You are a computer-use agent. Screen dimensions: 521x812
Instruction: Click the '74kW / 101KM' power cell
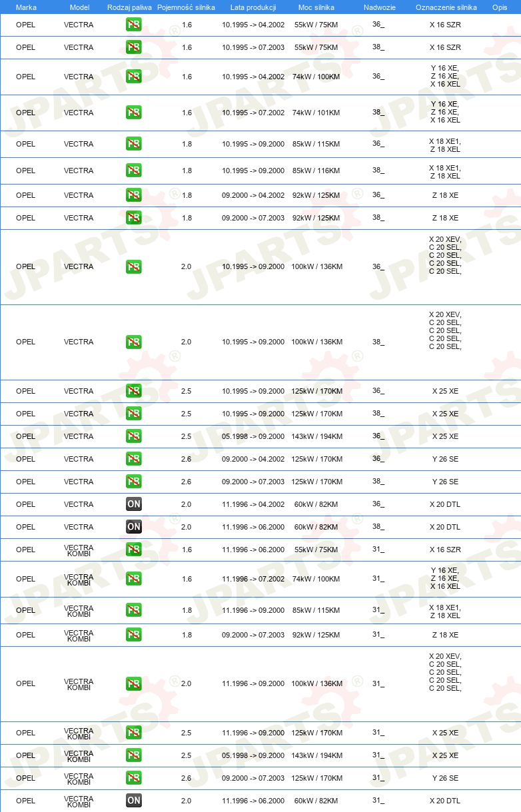coord(316,113)
